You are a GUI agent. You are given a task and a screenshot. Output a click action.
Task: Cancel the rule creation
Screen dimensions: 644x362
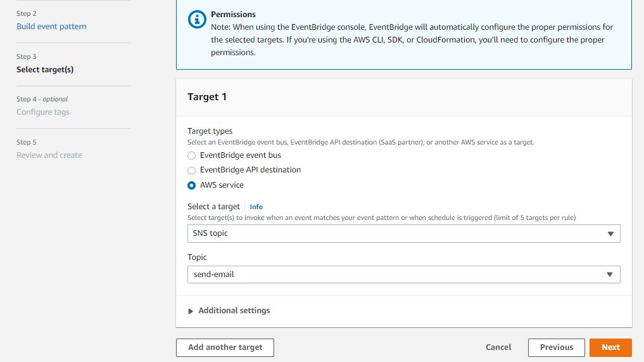[498, 347]
